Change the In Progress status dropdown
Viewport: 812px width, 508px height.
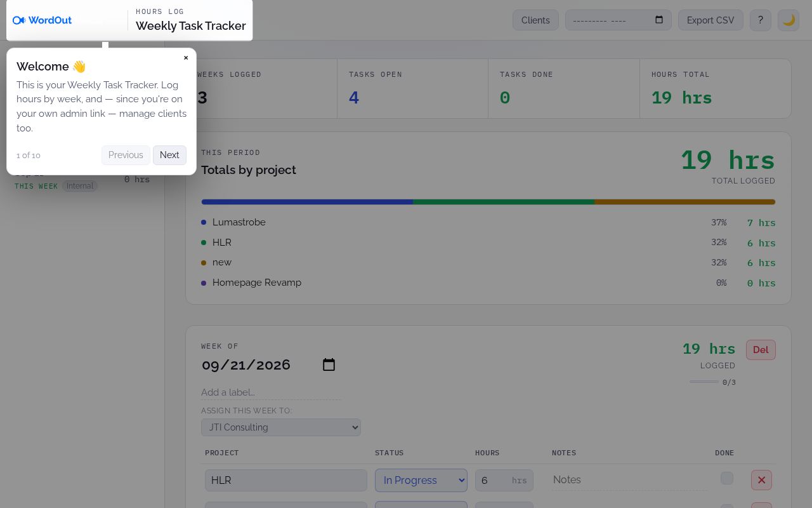(421, 480)
